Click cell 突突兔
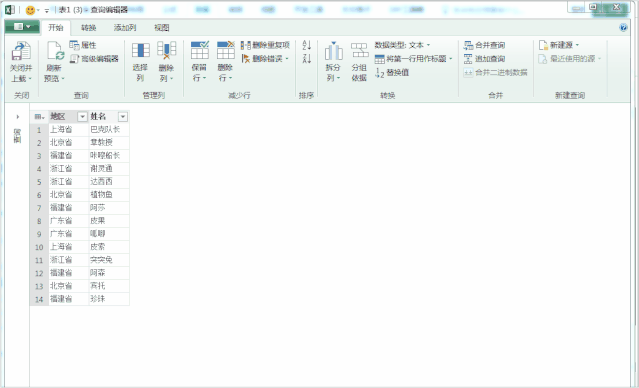This screenshot has width=639, height=388. click(x=109, y=260)
